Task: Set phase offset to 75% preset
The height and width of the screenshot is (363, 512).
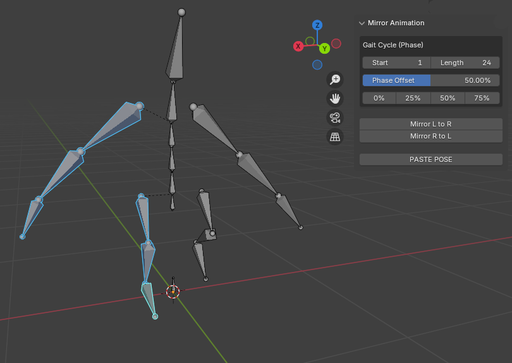Action: pyautogui.click(x=482, y=98)
